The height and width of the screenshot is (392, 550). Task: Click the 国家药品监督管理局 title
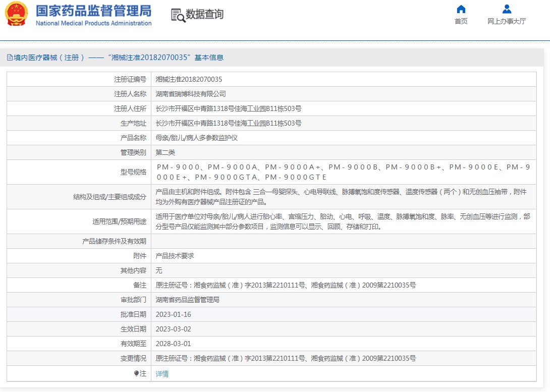94,11
